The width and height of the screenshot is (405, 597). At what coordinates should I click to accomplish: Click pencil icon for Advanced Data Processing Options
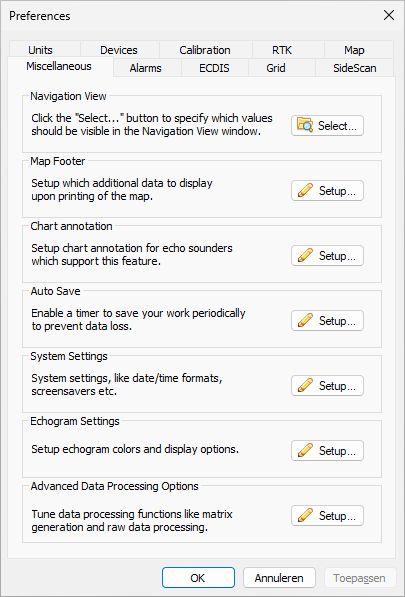click(x=305, y=516)
